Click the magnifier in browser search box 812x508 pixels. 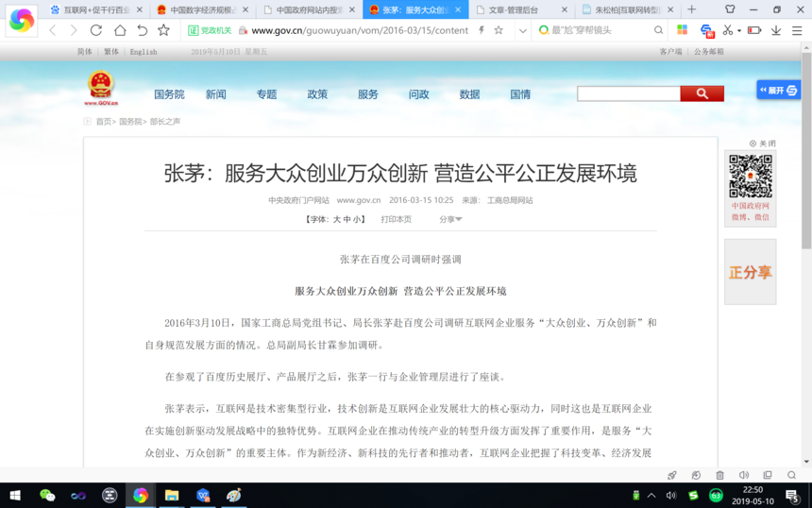point(658,30)
